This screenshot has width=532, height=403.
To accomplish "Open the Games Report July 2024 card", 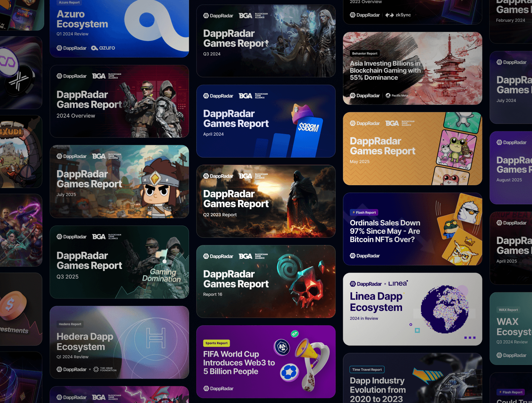I will coord(511,87).
